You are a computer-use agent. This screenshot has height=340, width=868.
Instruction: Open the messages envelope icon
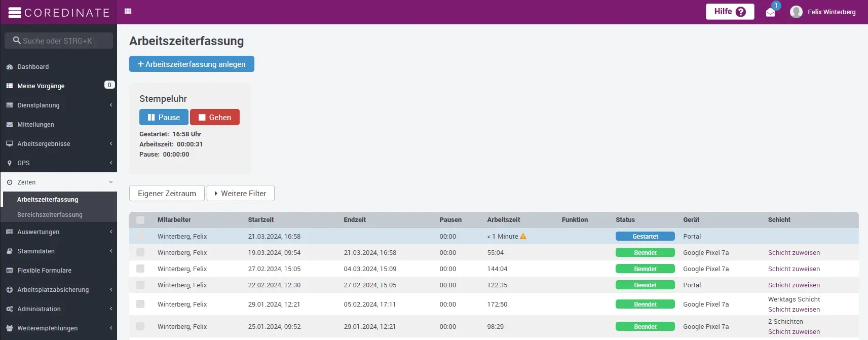click(x=770, y=13)
